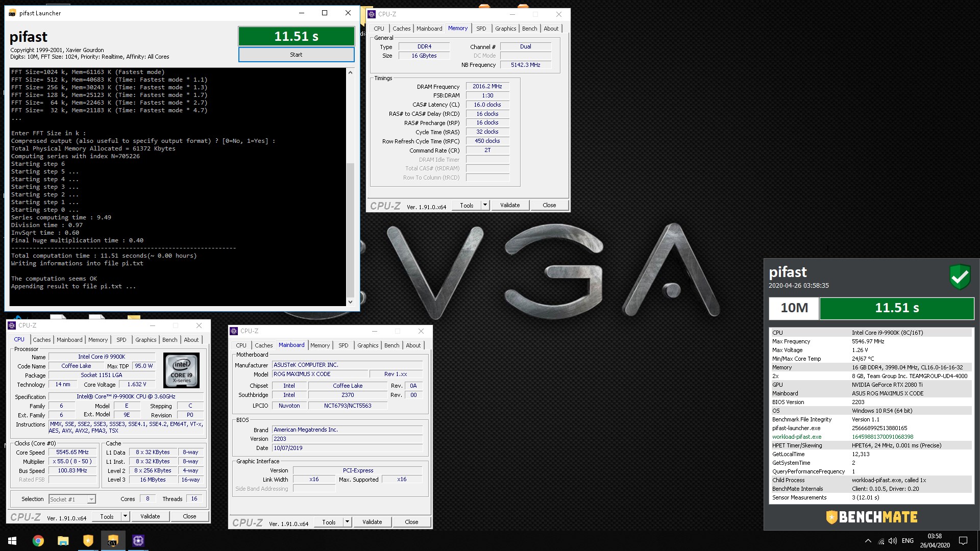Open the clock showing 03:58

(x=935, y=541)
